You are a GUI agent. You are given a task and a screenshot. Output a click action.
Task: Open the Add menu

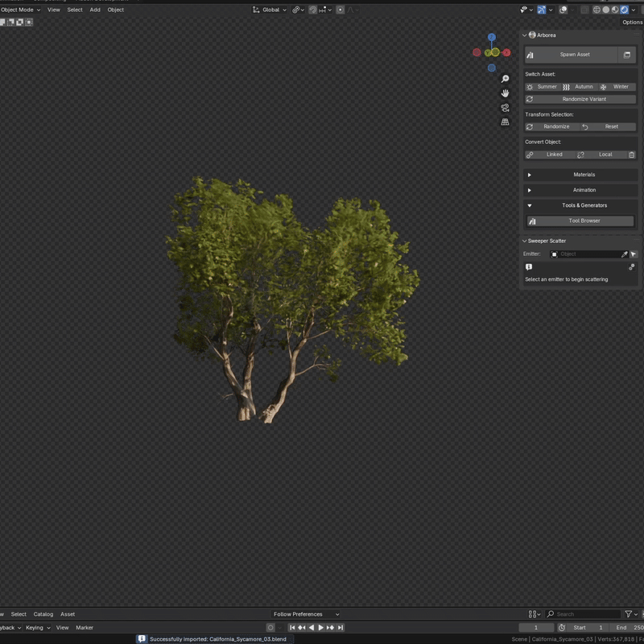95,10
